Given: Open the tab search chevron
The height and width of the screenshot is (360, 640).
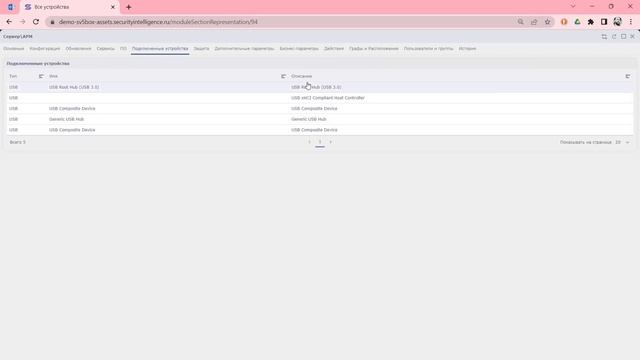Looking at the screenshot, I should click(x=573, y=7).
